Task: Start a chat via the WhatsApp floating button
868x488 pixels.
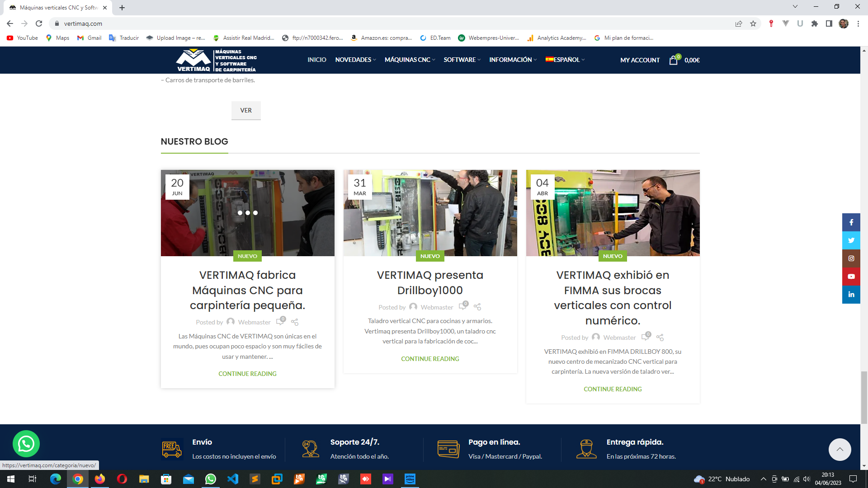Action: click(26, 444)
